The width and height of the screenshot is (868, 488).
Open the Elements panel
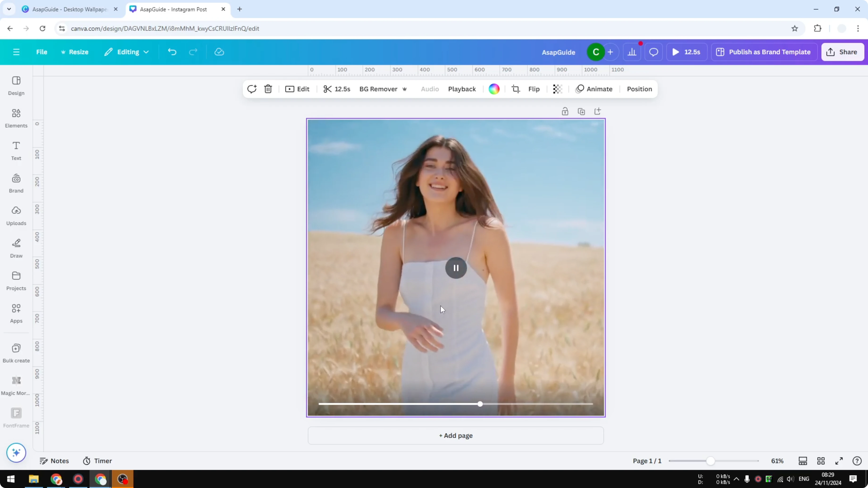point(16,118)
